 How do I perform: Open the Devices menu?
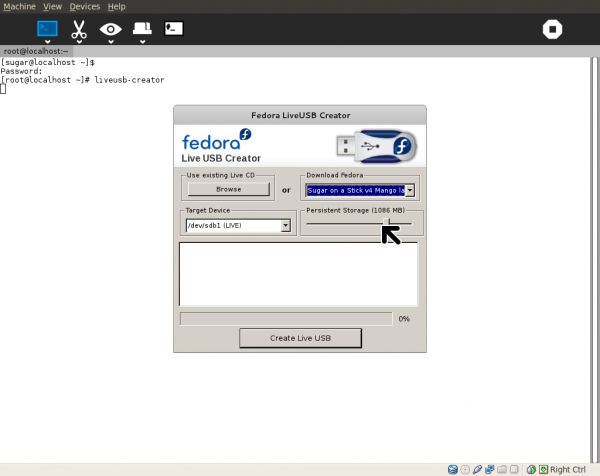[84, 6]
